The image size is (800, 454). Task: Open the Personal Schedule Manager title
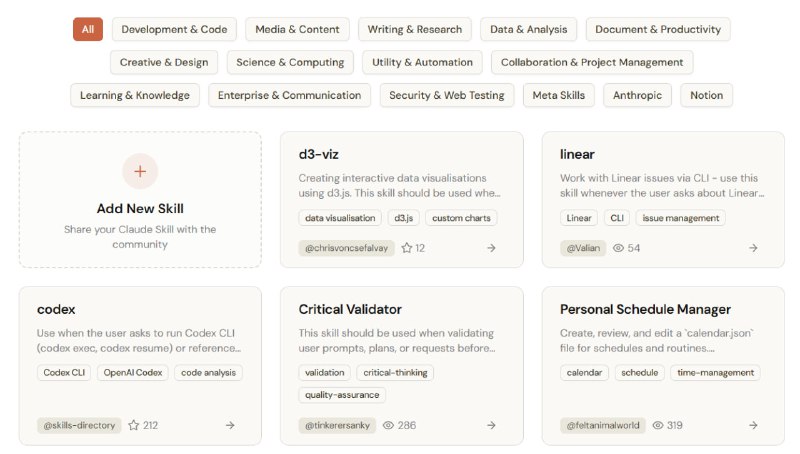(645, 309)
